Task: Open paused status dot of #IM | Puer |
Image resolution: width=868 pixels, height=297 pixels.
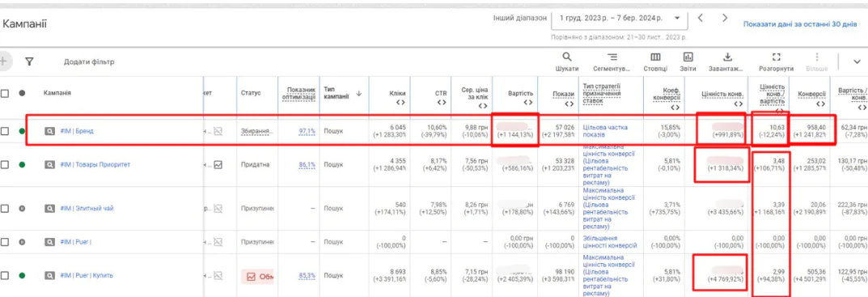Action: click(22, 242)
